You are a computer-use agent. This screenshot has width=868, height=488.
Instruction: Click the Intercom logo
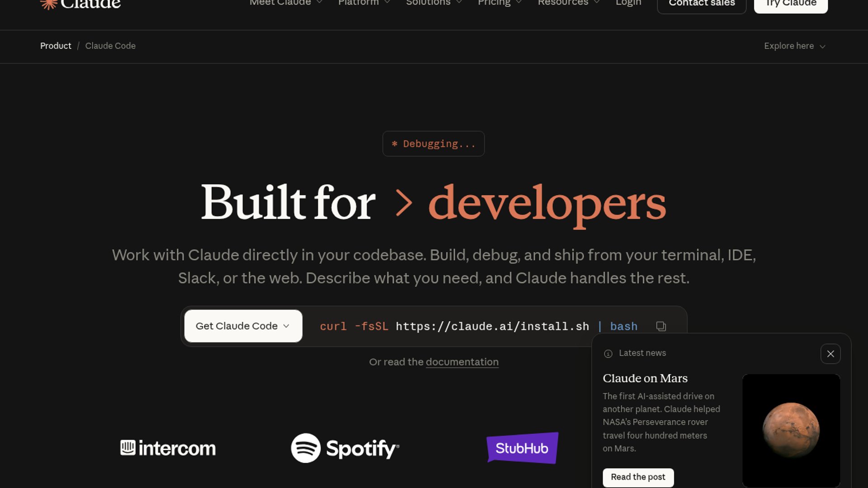[x=168, y=448]
